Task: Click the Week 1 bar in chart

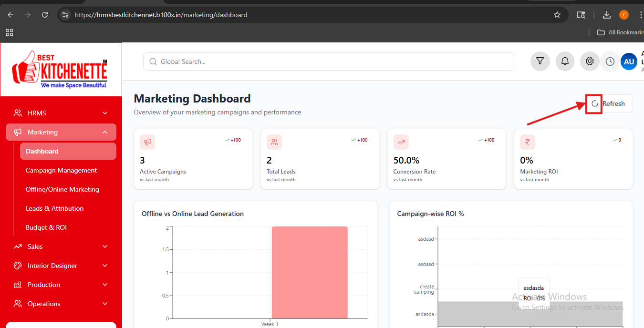Action: pos(310,272)
